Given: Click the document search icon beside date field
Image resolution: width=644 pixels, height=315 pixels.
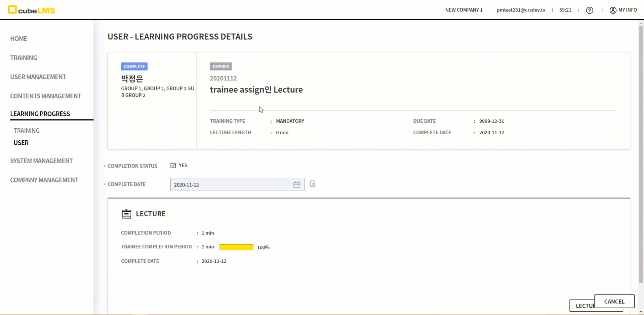Looking at the screenshot, I should (x=313, y=184).
